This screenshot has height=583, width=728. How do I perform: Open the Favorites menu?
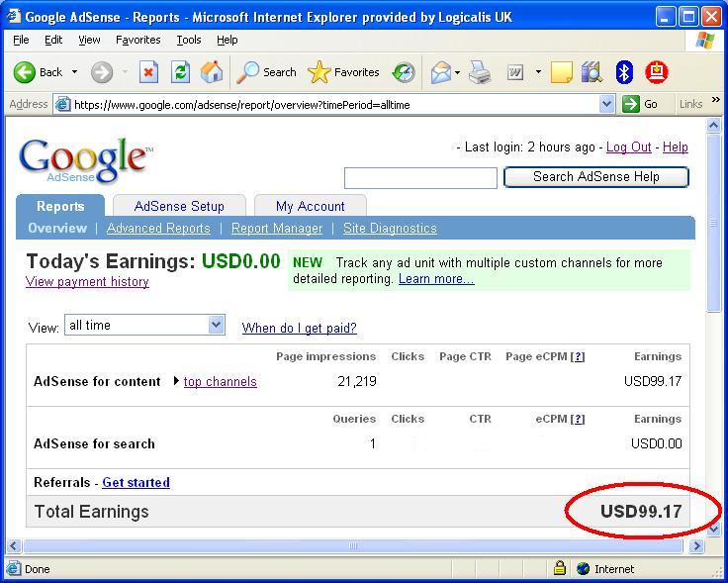click(137, 40)
